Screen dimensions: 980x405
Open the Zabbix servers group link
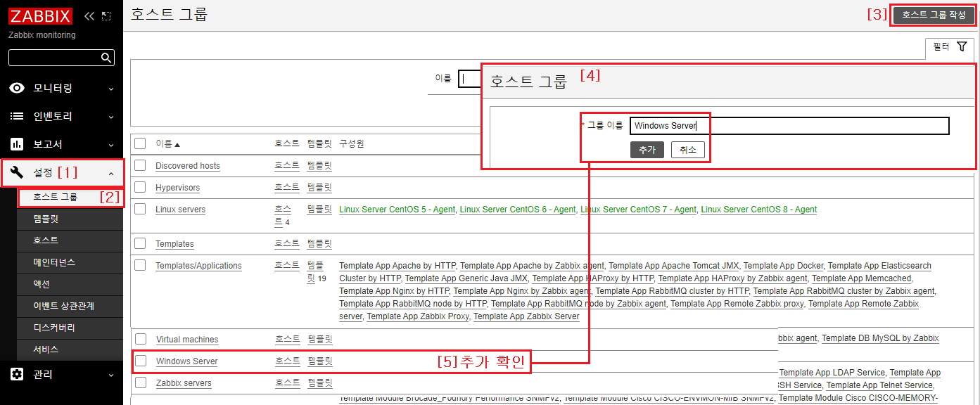click(x=184, y=383)
